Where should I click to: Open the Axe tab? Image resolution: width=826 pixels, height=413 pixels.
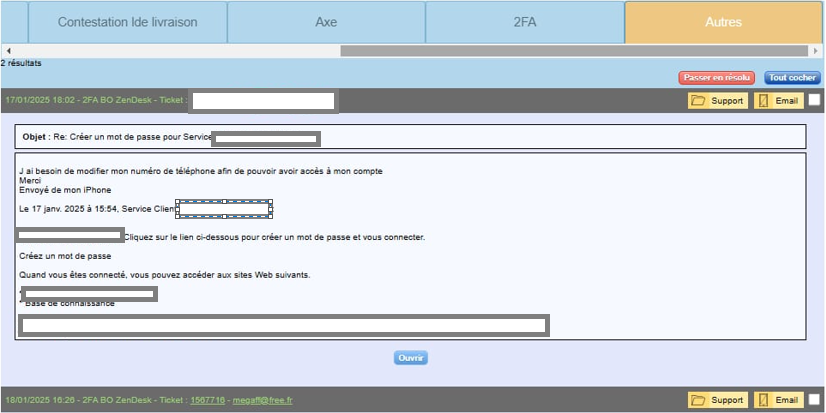pos(326,22)
